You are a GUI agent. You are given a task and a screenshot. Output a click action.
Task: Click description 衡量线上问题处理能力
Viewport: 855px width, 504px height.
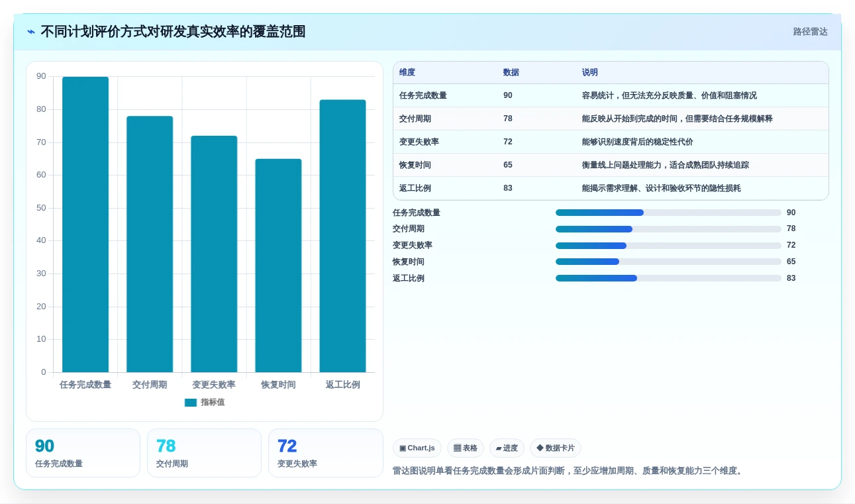[666, 165]
